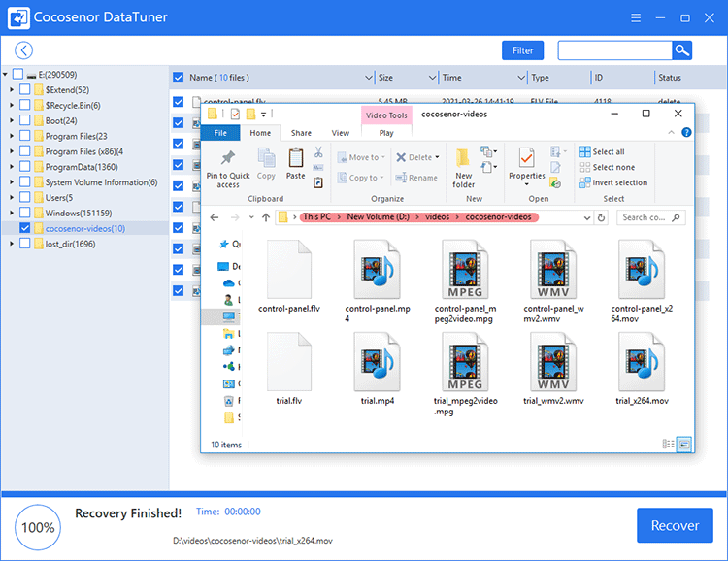Click This PC in address path
Screen dimensions: 728x561
point(317,216)
